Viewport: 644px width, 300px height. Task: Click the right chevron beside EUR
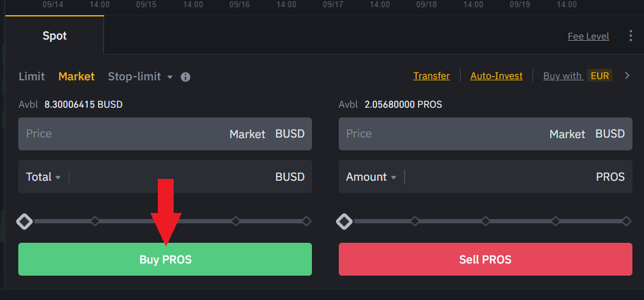pyautogui.click(x=626, y=76)
